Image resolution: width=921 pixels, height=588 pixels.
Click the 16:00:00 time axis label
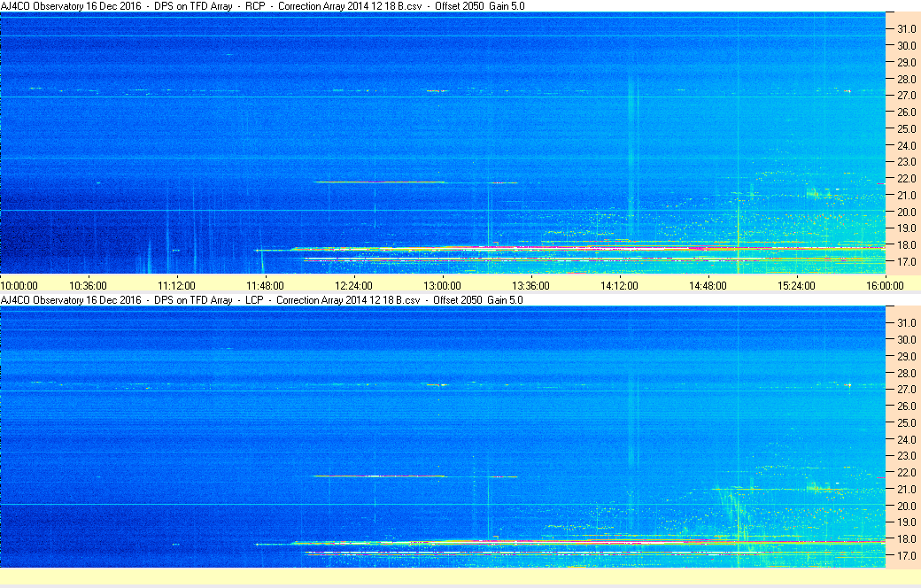tap(886, 286)
